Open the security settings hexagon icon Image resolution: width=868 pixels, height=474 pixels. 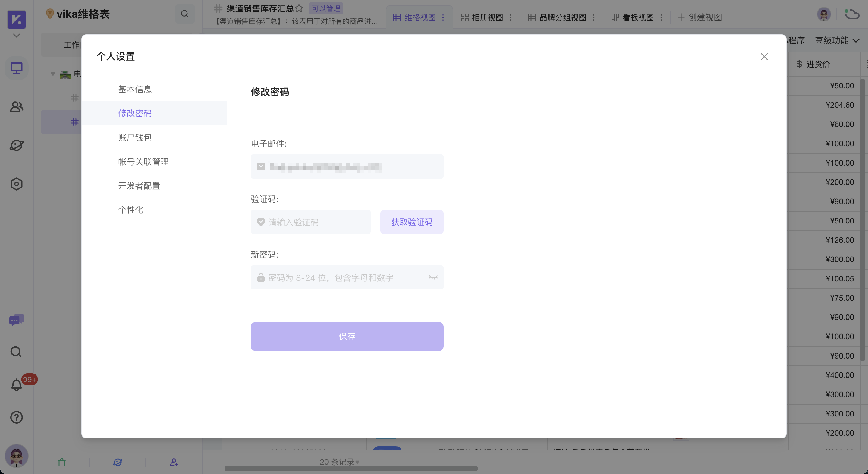[16, 184]
